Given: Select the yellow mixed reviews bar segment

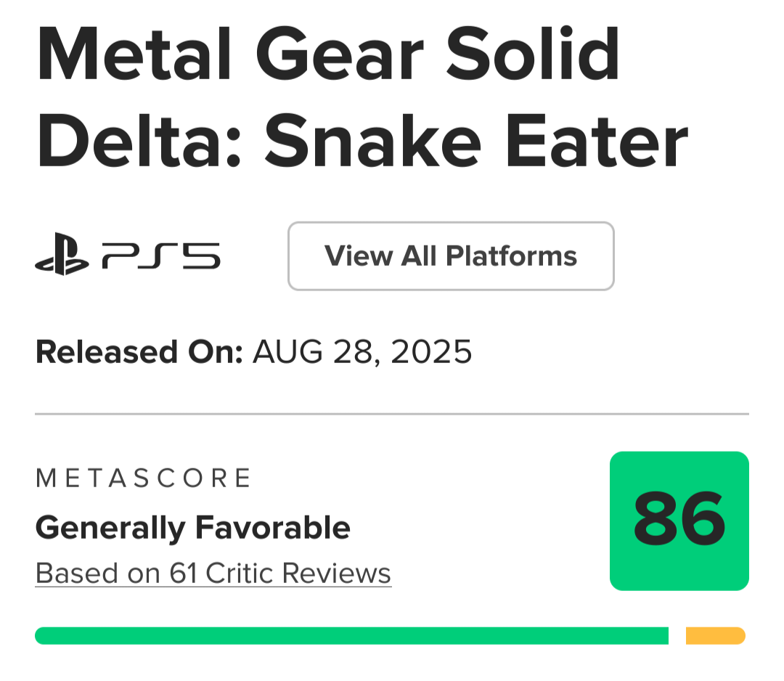Looking at the screenshot, I should [715, 636].
